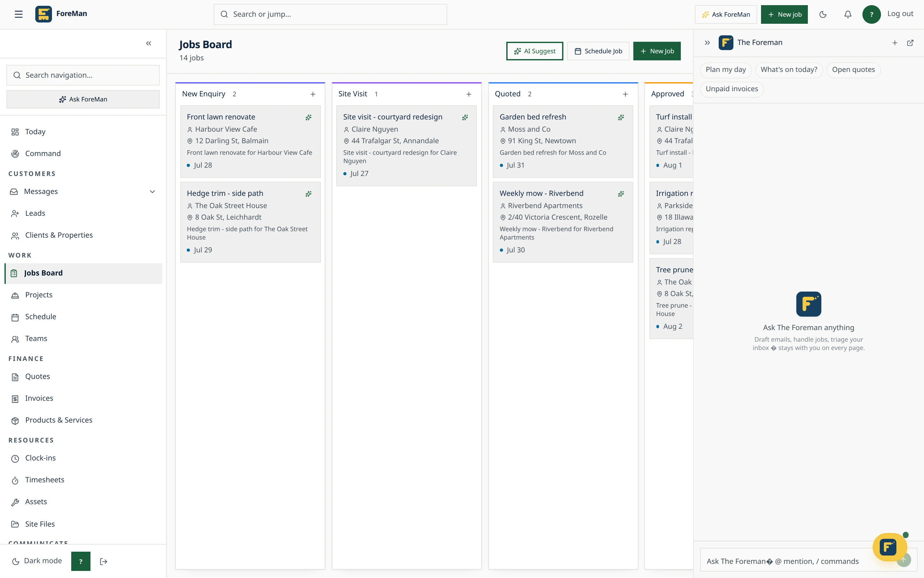Viewport: 924px width, 578px height.
Task: Open notifications bell icon
Action: coord(848,14)
